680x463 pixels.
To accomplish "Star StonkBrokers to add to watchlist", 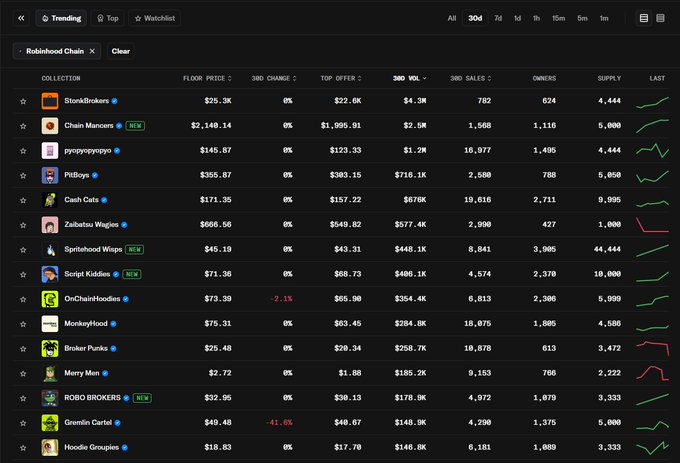I will tap(23, 101).
